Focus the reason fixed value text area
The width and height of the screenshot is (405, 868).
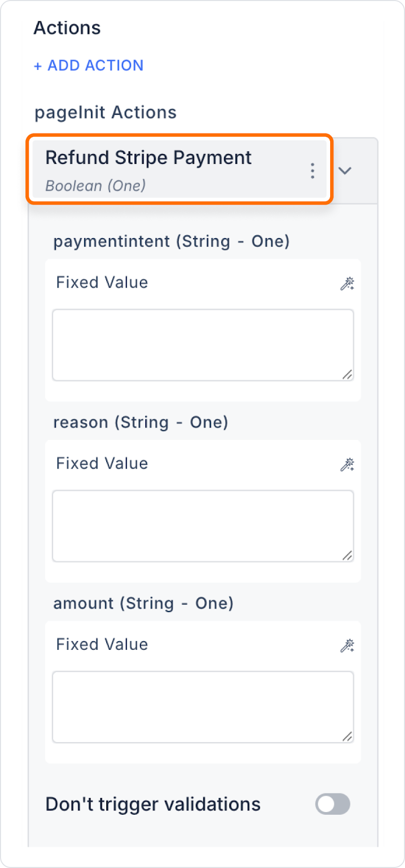click(x=203, y=526)
